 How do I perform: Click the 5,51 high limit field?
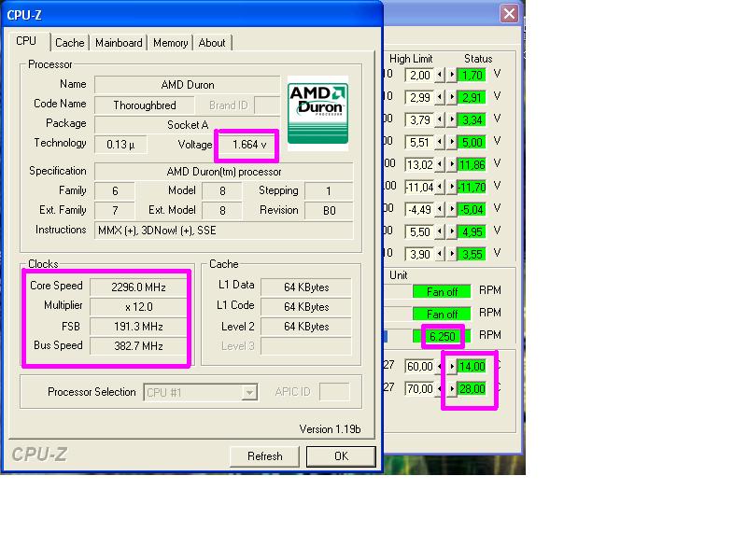coord(419,143)
